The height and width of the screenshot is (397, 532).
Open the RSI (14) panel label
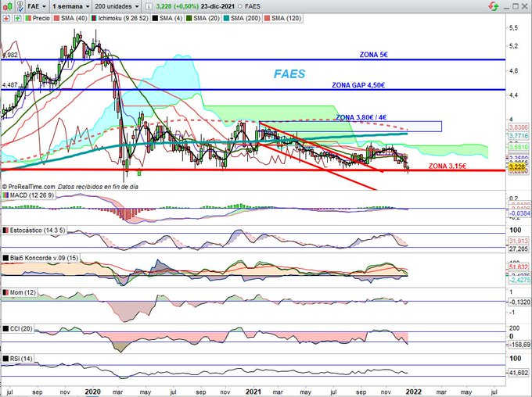pyautogui.click(x=21, y=359)
